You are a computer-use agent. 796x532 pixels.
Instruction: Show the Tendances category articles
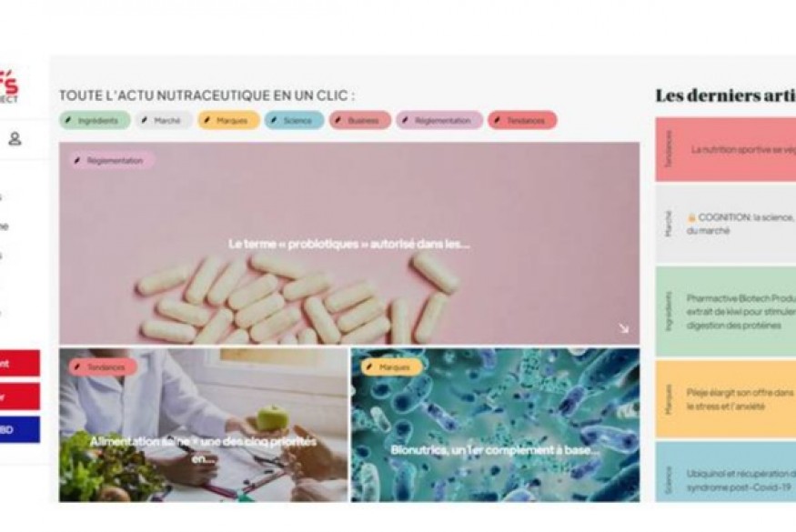(x=522, y=120)
